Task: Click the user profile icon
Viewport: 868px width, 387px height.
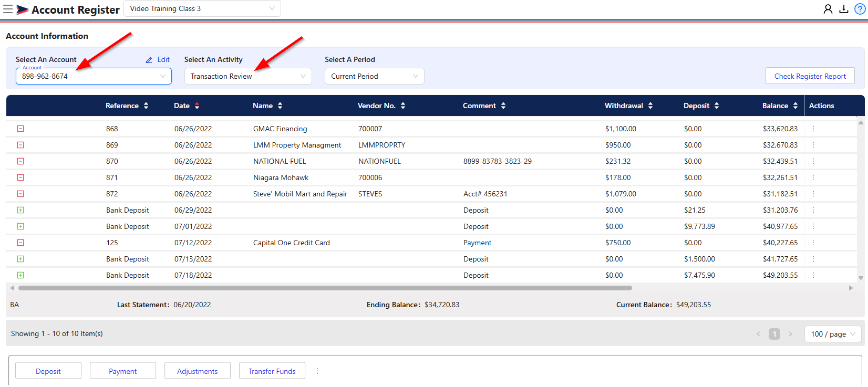Action: [828, 9]
